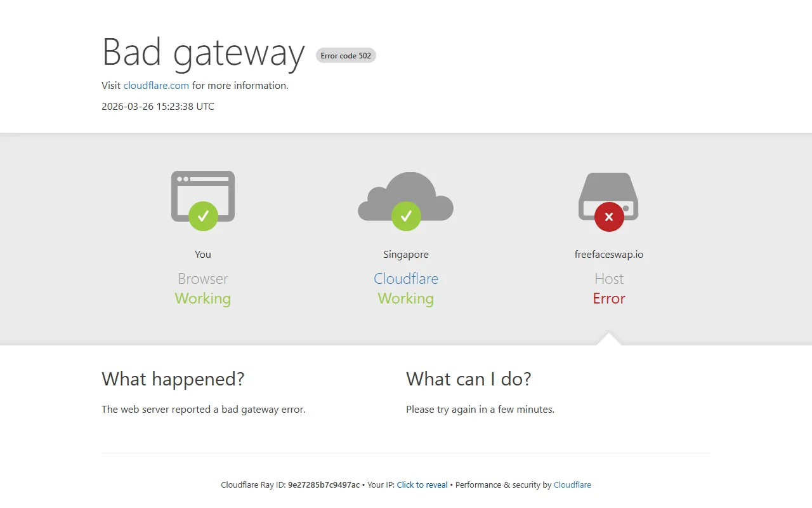
Task: Click the Error code 502 badge
Action: [346, 55]
